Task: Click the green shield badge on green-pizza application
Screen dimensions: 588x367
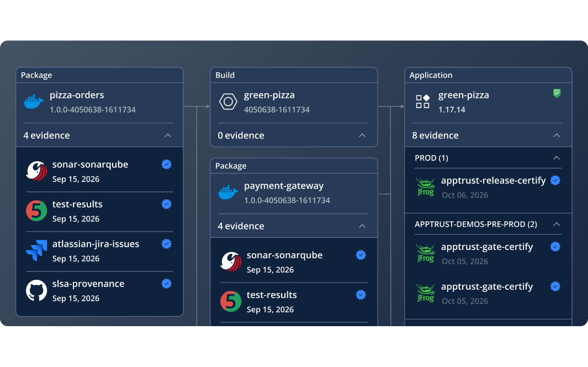Action: tap(557, 93)
